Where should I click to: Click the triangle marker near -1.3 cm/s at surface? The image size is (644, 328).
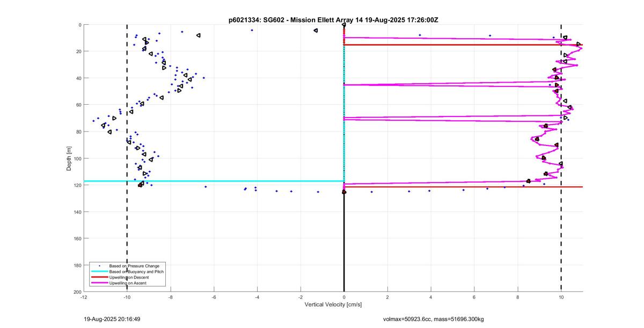click(x=316, y=31)
